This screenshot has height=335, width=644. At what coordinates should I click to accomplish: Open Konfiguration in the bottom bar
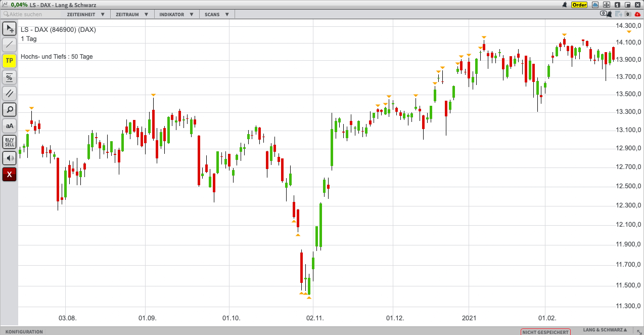pos(24,331)
